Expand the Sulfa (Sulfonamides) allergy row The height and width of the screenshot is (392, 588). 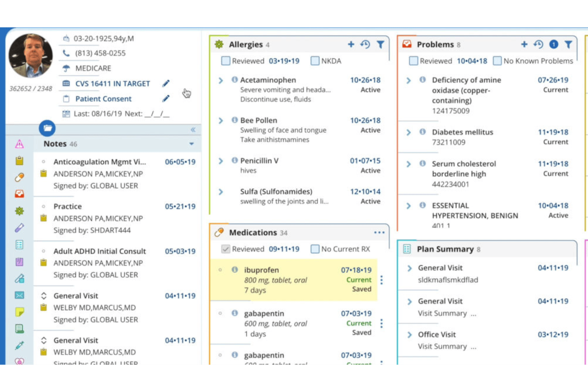[221, 192]
